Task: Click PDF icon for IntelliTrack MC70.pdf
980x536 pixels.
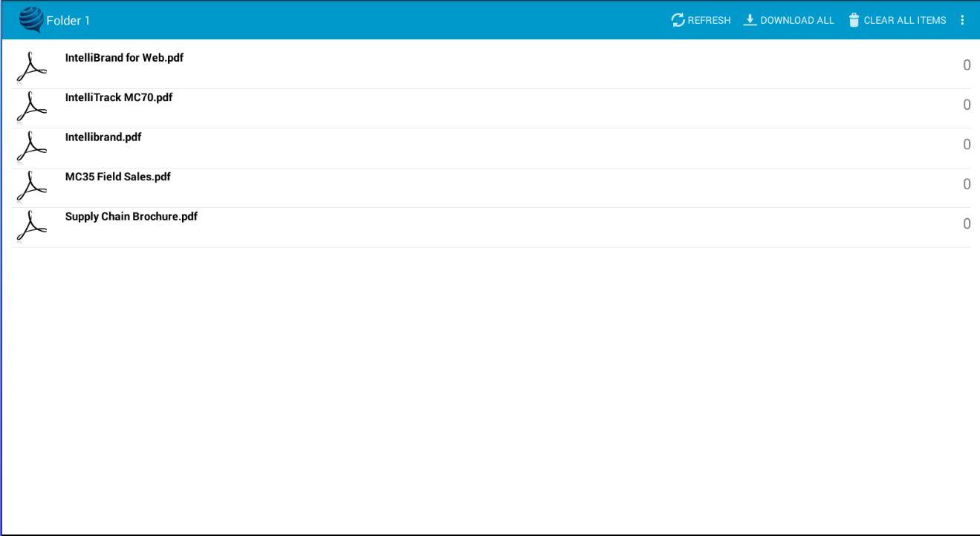Action: 32,105
